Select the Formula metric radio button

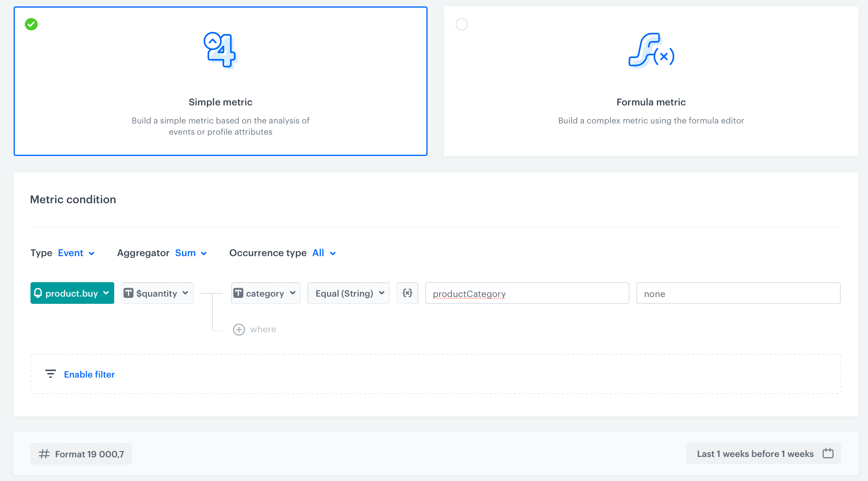[x=462, y=24]
